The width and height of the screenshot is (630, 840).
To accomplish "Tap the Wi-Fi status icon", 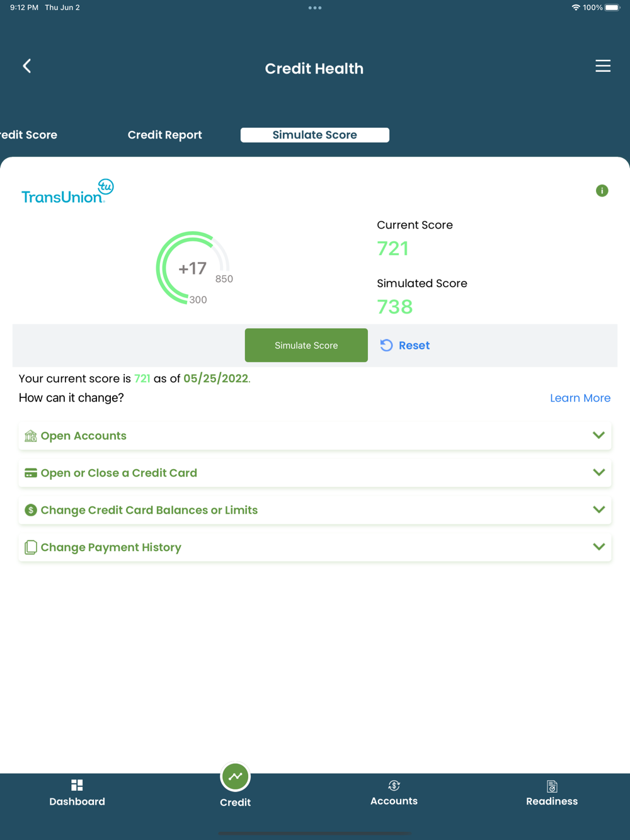I will coord(575,8).
